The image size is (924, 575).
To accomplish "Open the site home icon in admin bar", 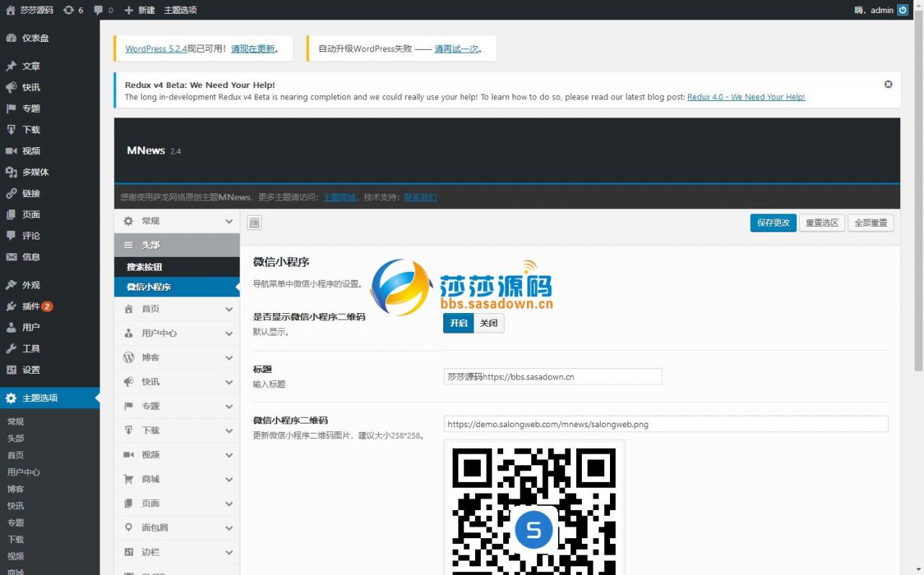I will [11, 10].
